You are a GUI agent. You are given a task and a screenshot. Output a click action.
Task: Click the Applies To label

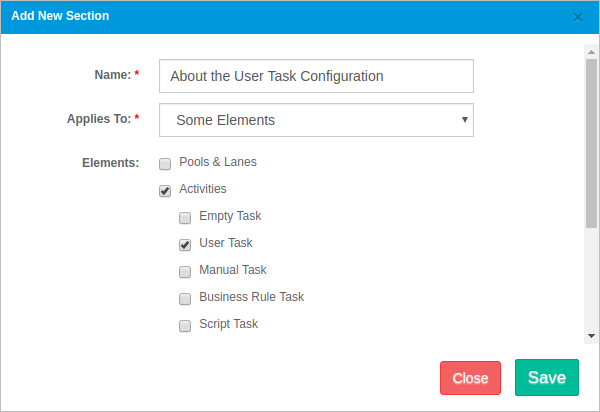pos(98,118)
